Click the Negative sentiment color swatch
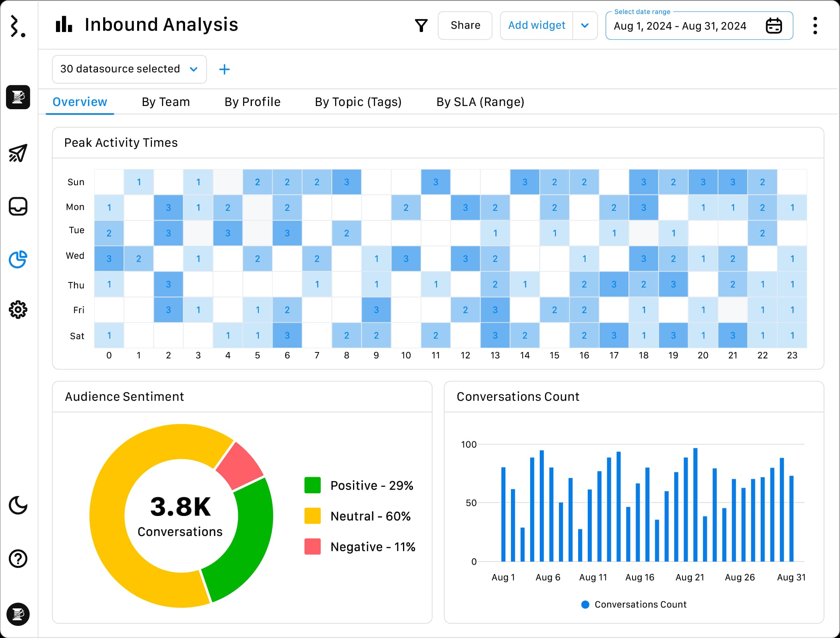The height and width of the screenshot is (638, 840). [313, 546]
